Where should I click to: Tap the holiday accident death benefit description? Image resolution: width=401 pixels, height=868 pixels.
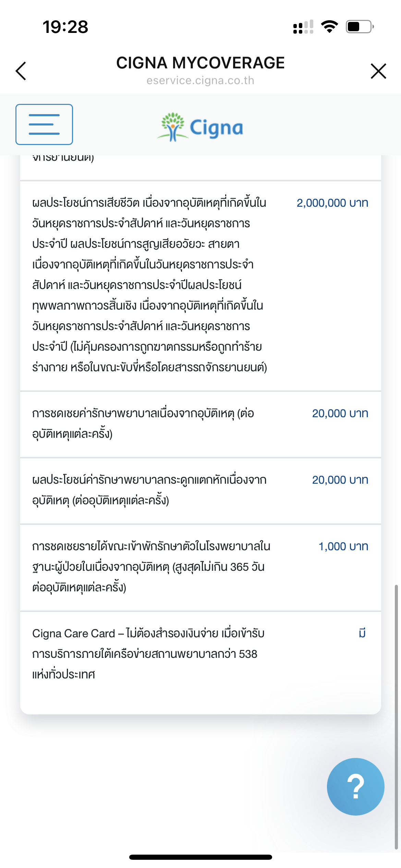[x=149, y=285]
